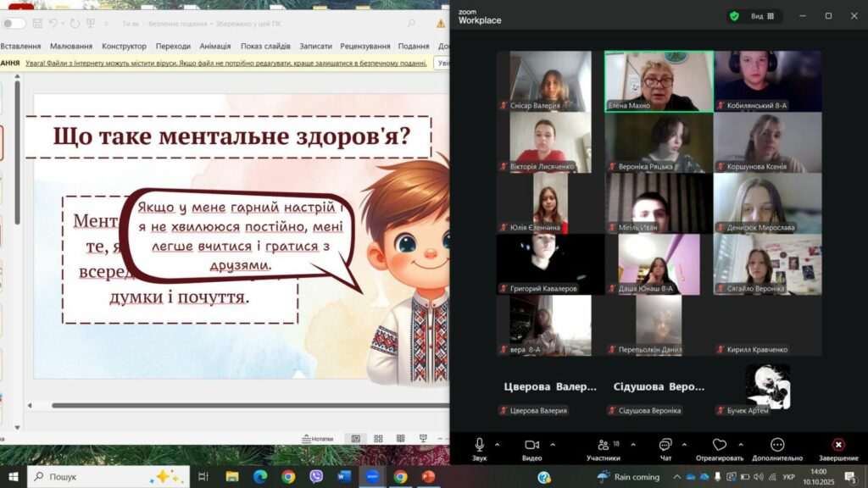The width and height of the screenshot is (868, 488).
Task: Switch to Slide Sorter view in PowerPoint
Action: click(x=378, y=439)
